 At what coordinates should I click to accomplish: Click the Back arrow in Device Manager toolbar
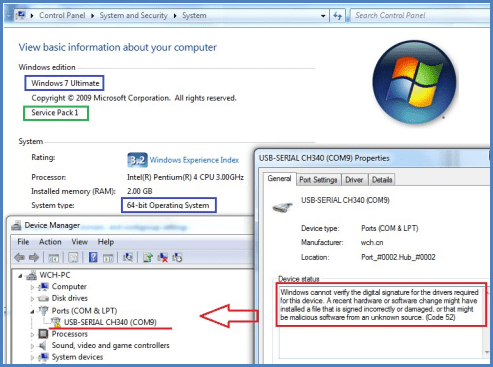coord(19,257)
